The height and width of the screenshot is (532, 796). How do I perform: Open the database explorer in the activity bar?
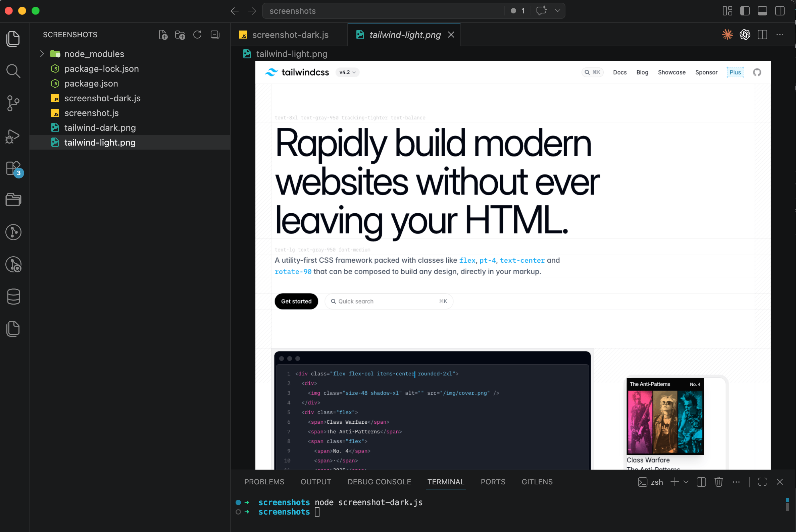click(13, 297)
